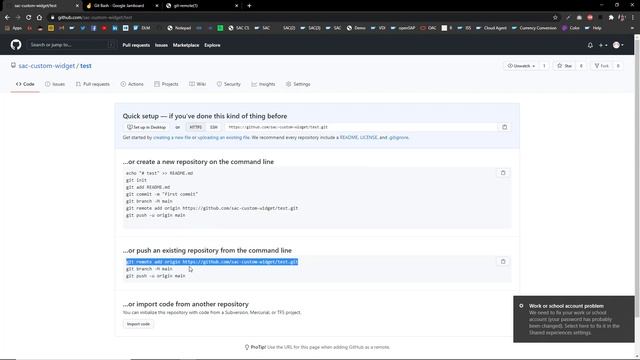Click Set up in Desktop button
Screen dimensions: 640x360
pyautogui.click(x=146, y=127)
